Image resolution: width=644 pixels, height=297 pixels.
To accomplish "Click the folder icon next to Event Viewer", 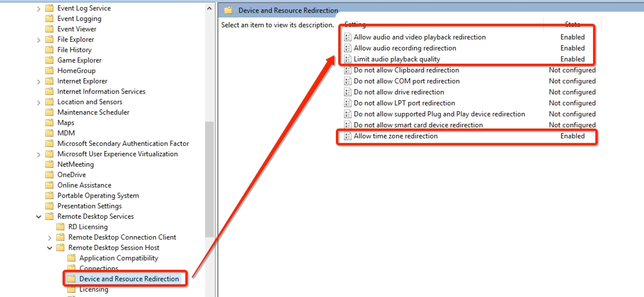I will click(x=49, y=29).
